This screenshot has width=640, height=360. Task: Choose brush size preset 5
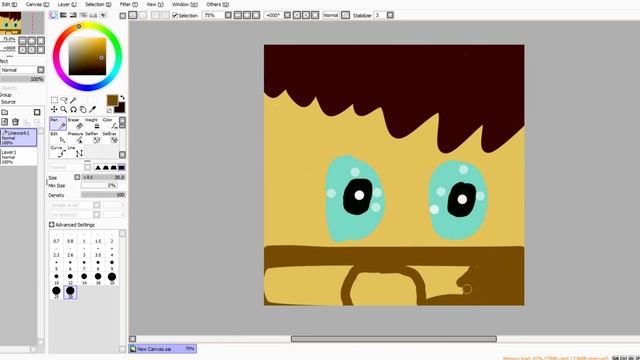point(56,265)
